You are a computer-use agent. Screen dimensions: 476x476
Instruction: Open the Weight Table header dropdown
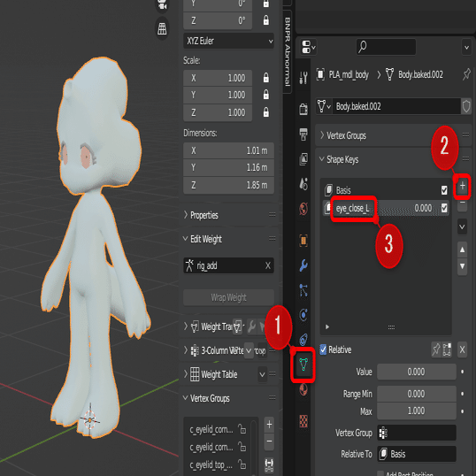[x=262, y=374]
